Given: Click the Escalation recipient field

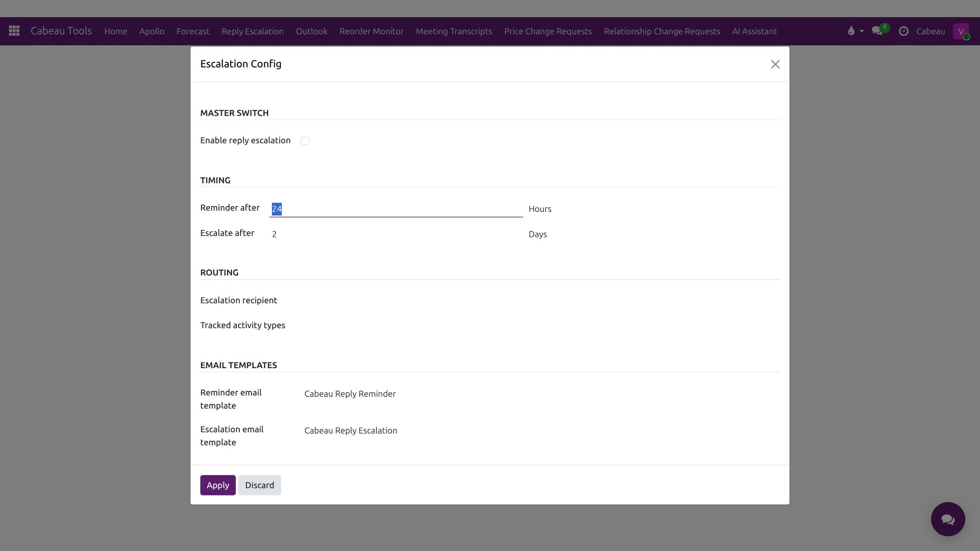Looking at the screenshot, I should 541,301.
